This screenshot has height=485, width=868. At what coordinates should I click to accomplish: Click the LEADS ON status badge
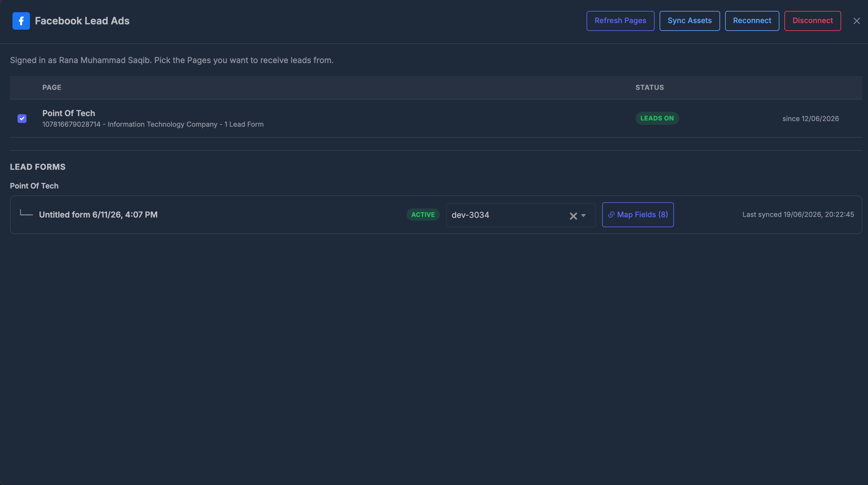pos(657,118)
